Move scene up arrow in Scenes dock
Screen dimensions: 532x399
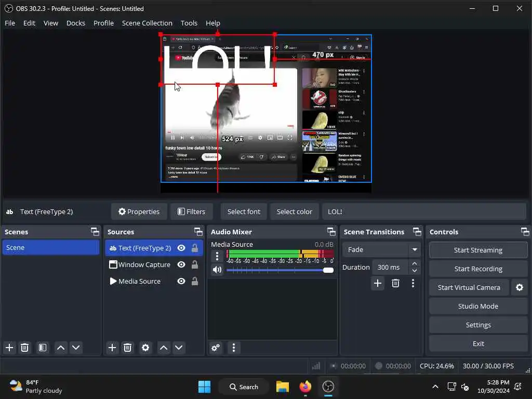coord(61,348)
